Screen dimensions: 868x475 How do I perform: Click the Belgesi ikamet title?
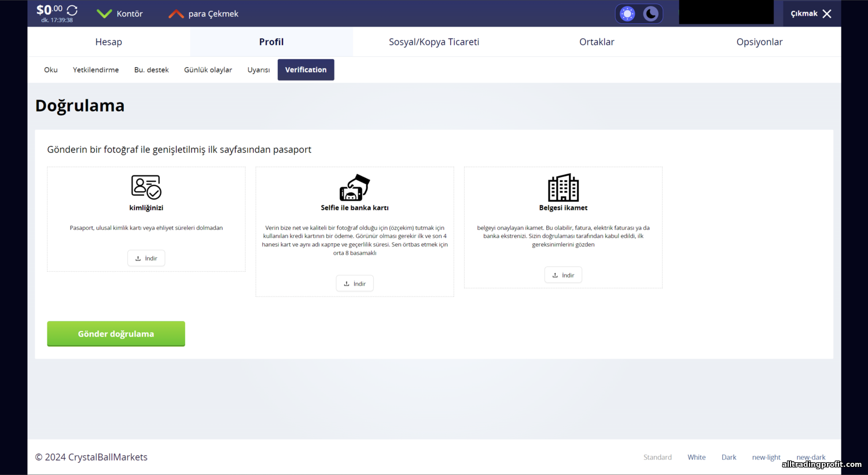563,208
